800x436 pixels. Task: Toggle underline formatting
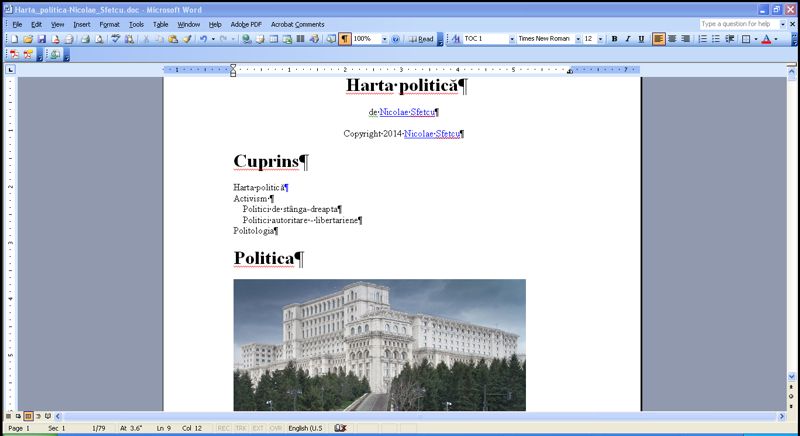641,39
